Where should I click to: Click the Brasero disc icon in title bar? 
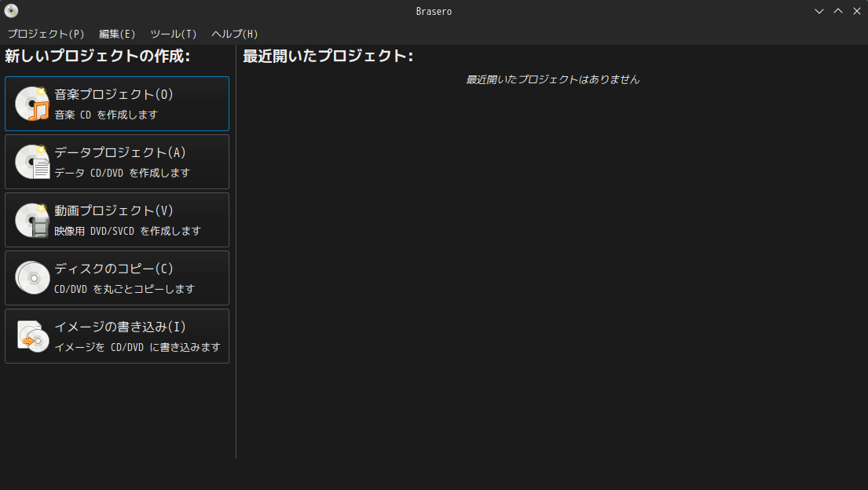click(11, 10)
